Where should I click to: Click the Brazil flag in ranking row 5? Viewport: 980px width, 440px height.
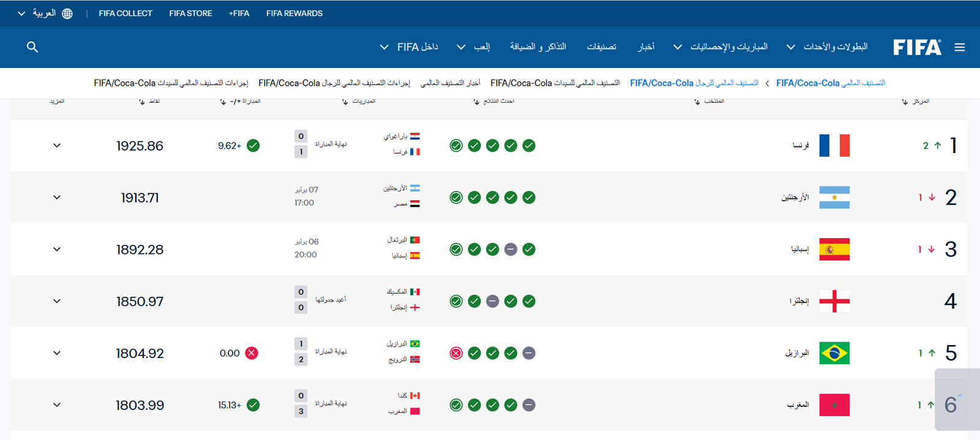click(834, 353)
